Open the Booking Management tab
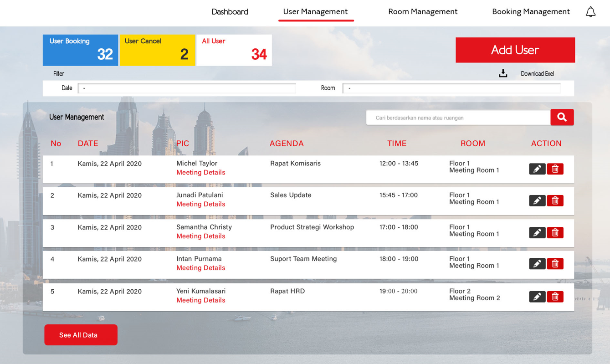Viewport: 610px width, 364px height. (531, 12)
